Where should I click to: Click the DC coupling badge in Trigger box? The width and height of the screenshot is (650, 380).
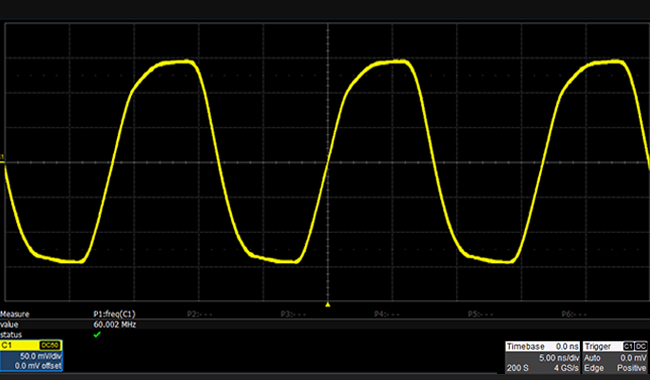pyautogui.click(x=640, y=346)
